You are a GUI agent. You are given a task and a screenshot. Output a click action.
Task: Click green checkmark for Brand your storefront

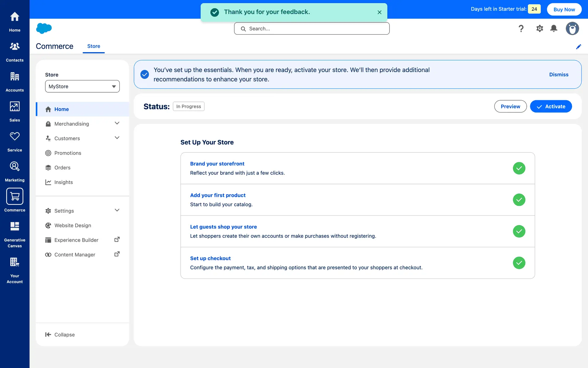pos(519,168)
